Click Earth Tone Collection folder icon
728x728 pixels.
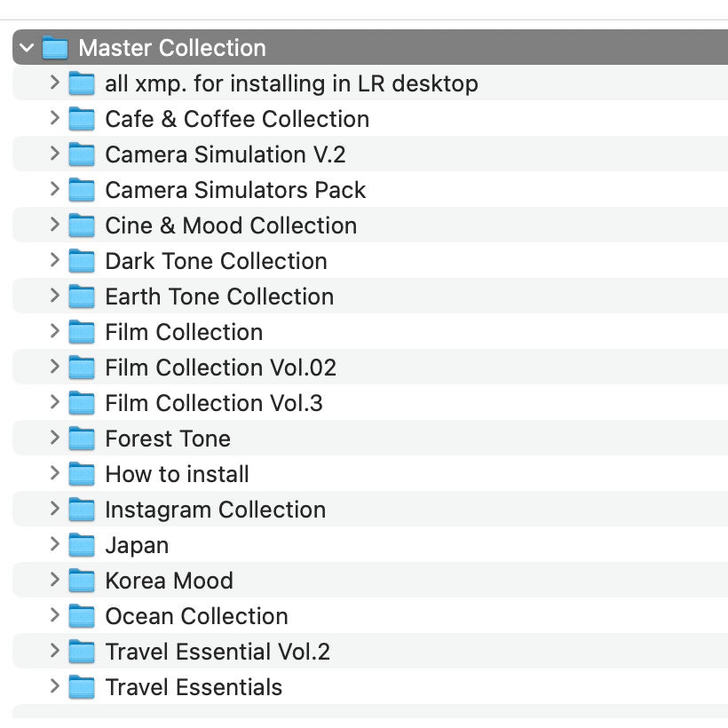pyautogui.click(x=82, y=297)
